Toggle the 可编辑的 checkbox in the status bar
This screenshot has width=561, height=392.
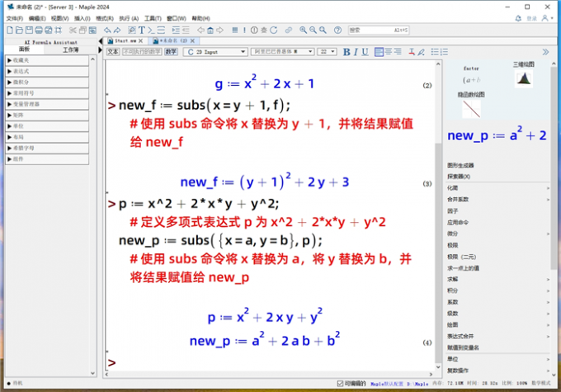pyautogui.click(x=340, y=384)
